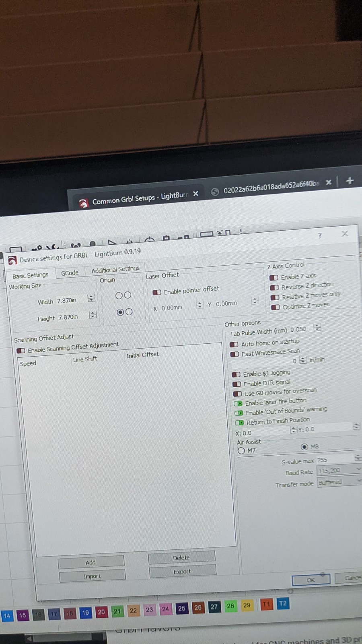The height and width of the screenshot is (644, 362).
Task: Select the top-left origin radio button
Action: coord(119,295)
